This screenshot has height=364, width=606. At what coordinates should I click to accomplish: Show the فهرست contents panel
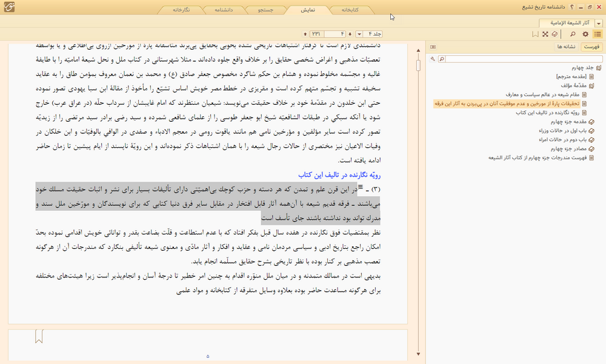coord(591,47)
